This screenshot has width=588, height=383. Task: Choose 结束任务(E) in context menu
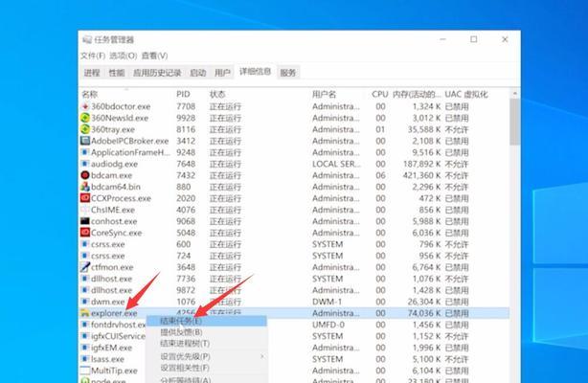pyautogui.click(x=207, y=321)
